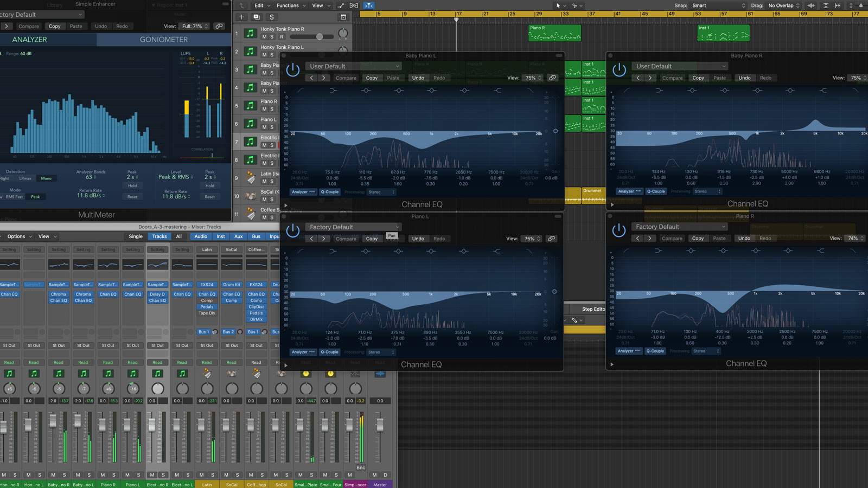Open the Processing Stereo dropdown in Baby Piano R EQ
868x488 pixels.
tap(708, 191)
